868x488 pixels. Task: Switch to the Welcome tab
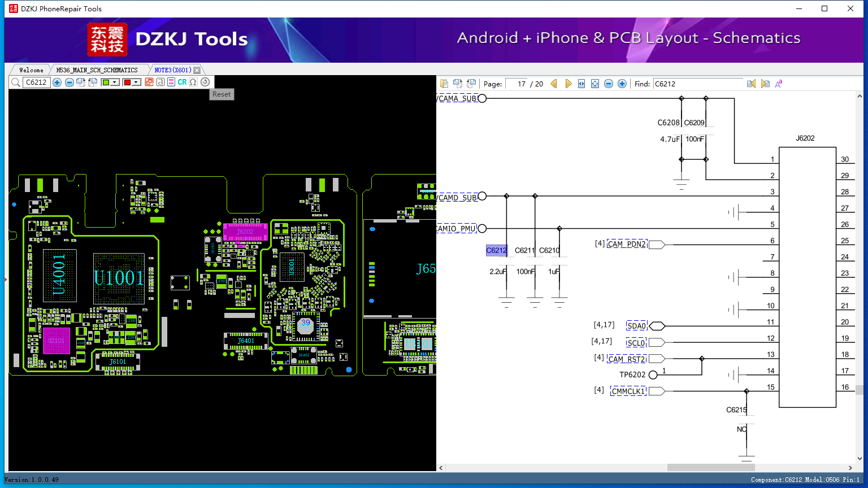[x=31, y=70]
